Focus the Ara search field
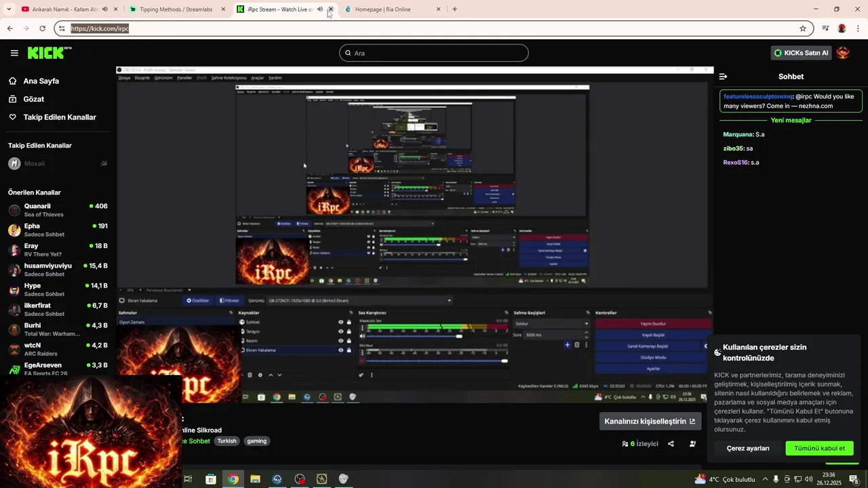The image size is (868, 488). [434, 53]
